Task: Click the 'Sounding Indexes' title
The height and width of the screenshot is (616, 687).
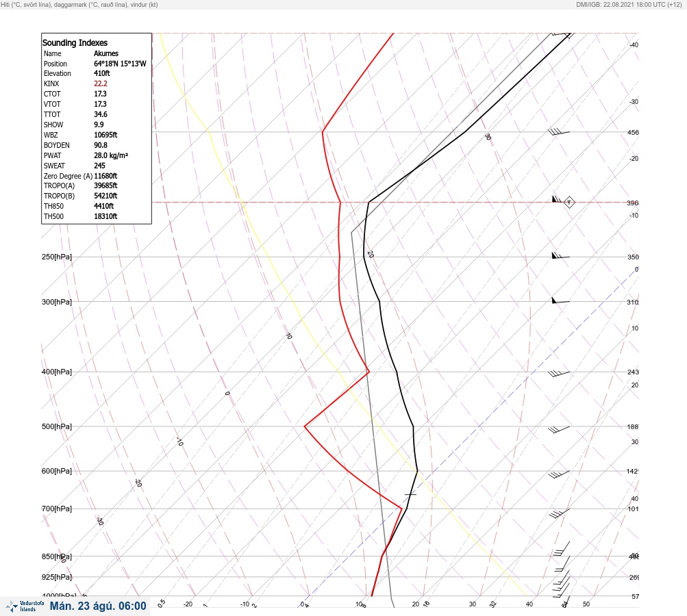Action: (75, 42)
